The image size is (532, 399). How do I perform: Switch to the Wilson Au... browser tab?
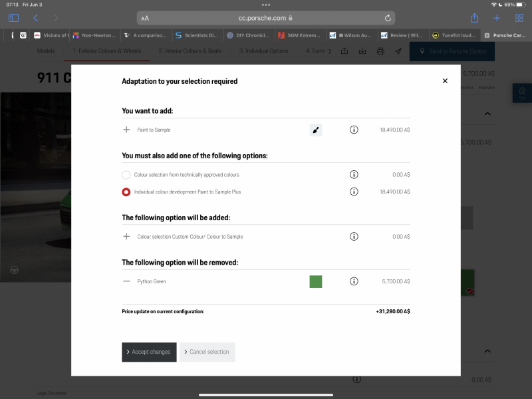coord(352,35)
